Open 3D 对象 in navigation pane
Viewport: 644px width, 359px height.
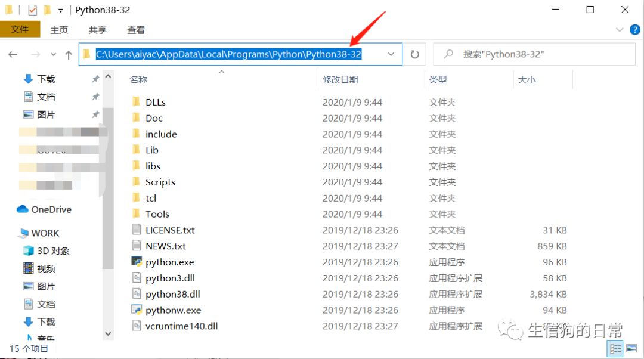(47, 250)
